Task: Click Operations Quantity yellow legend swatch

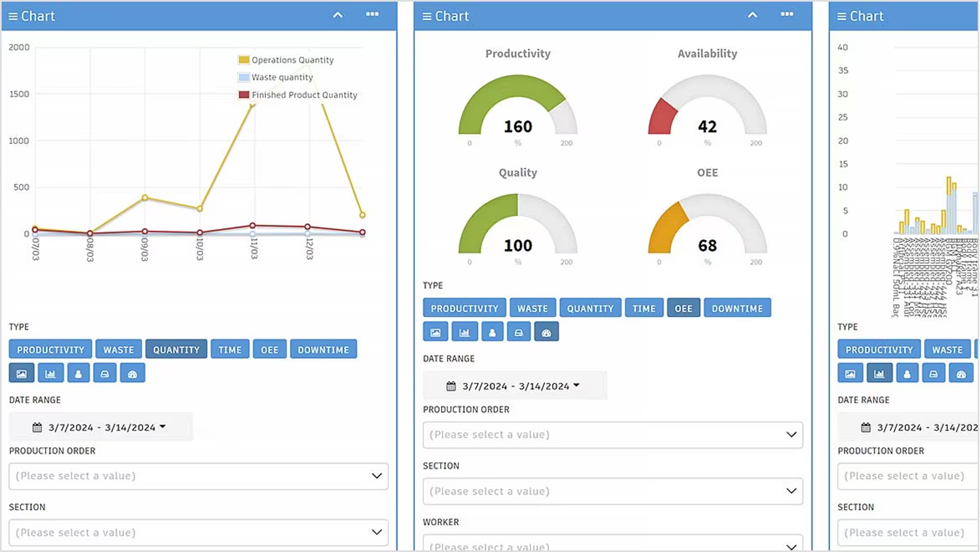Action: pyautogui.click(x=244, y=60)
